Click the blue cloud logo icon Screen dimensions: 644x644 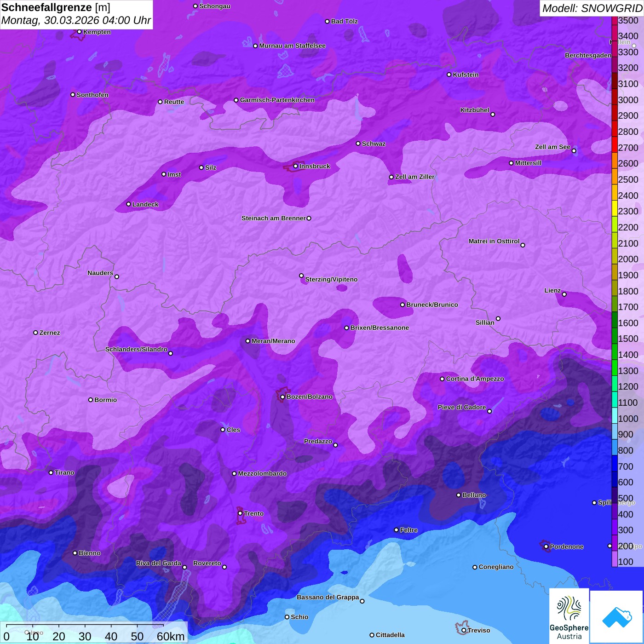(616, 617)
